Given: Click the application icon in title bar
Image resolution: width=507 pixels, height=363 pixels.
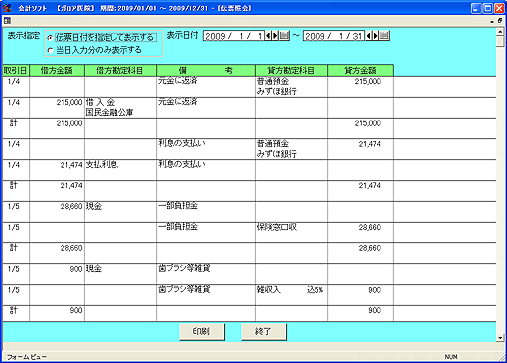Looking at the screenshot, I should click(7, 8).
